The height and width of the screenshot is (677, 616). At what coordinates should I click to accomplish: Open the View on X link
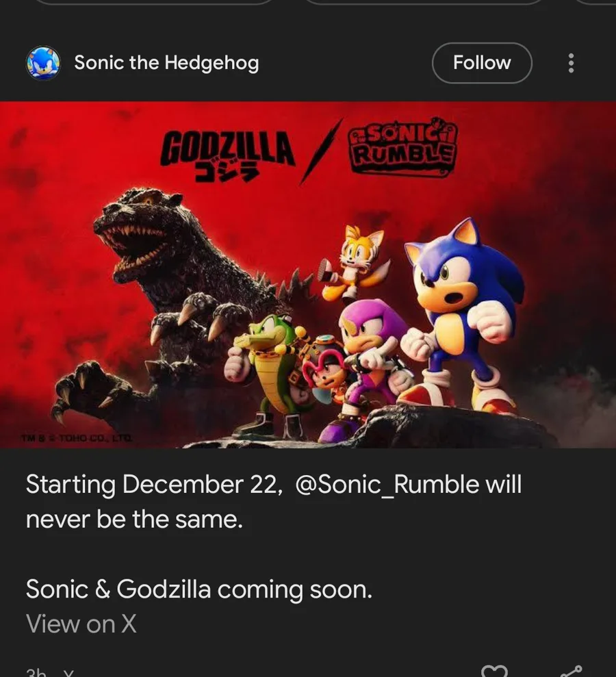[x=81, y=624]
